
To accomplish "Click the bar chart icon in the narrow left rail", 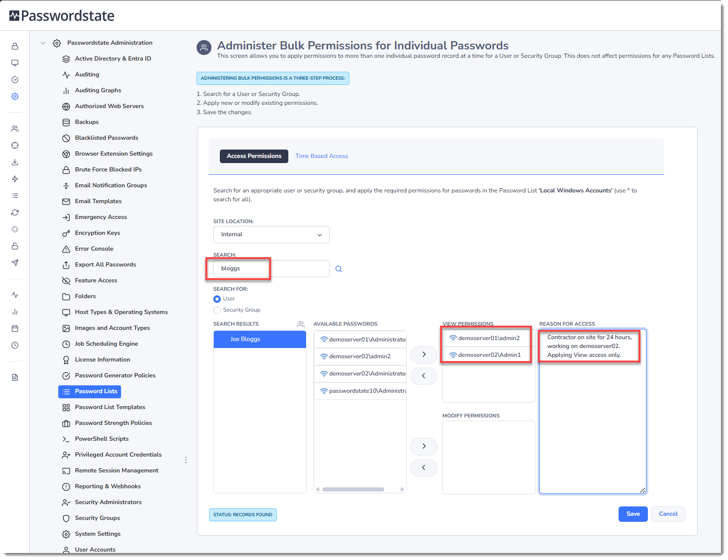I will [15, 312].
